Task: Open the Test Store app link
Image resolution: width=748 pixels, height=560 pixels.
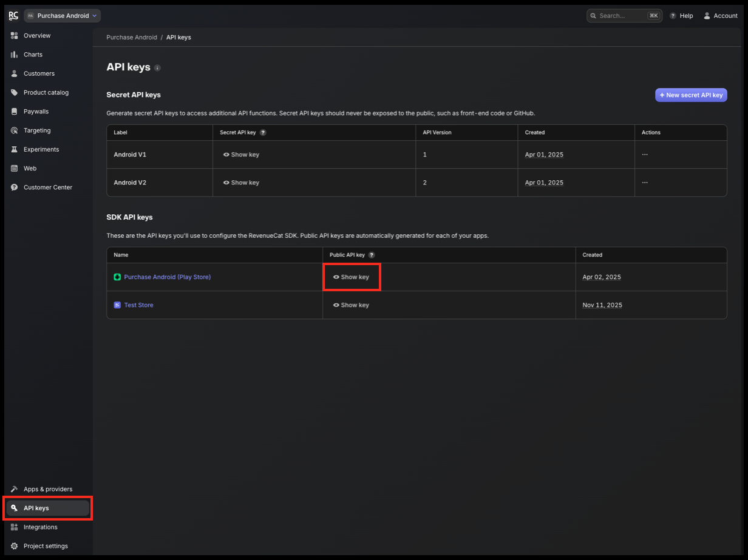Action: pyautogui.click(x=138, y=305)
